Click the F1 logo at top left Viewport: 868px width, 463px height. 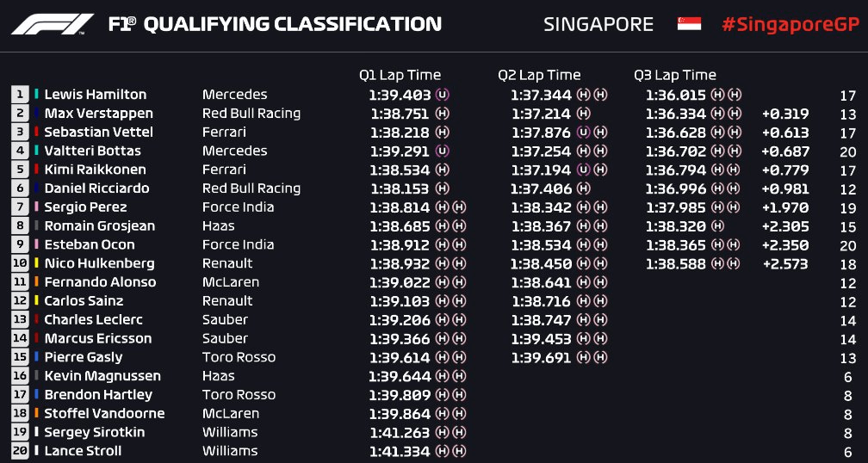click(53, 24)
